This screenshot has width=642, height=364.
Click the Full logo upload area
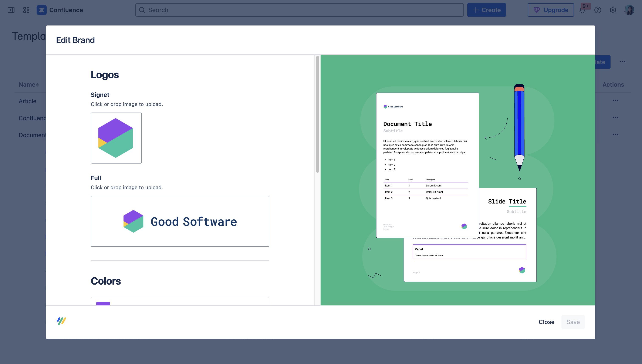(180, 221)
